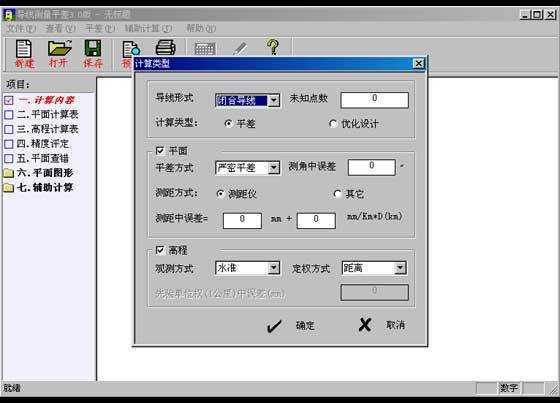Check the 四.精度评定 item box
Screen dimensions: 560x403
pos(9,144)
